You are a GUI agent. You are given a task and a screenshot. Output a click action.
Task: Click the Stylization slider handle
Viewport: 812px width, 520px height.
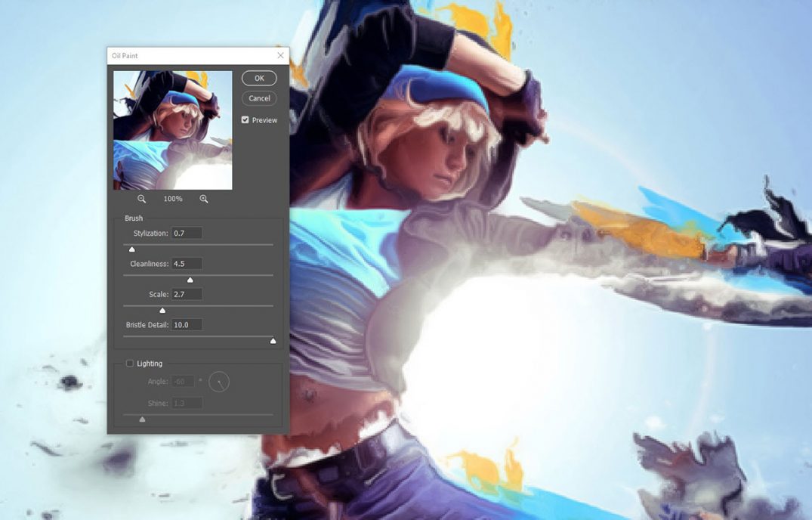pos(131,249)
